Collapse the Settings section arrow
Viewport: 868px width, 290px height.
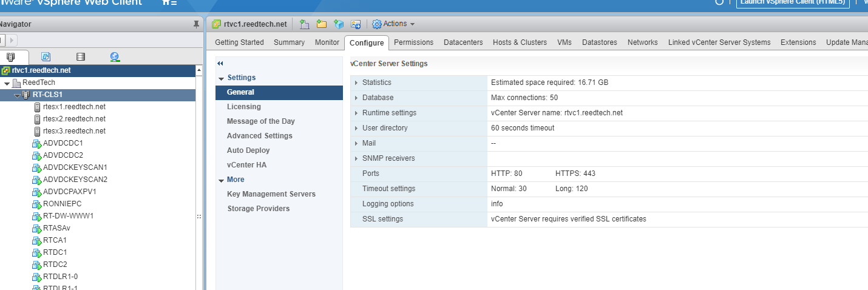(x=221, y=78)
